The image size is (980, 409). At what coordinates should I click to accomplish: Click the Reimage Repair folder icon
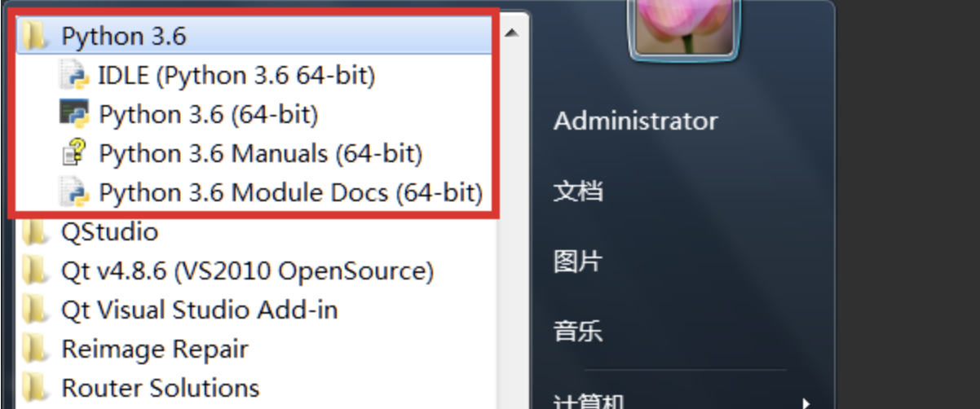tap(35, 350)
